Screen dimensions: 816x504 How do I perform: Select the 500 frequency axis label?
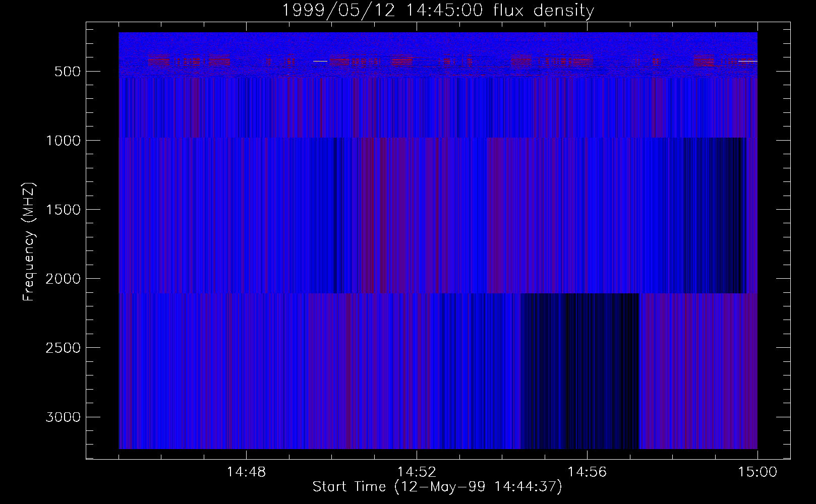tap(68, 72)
